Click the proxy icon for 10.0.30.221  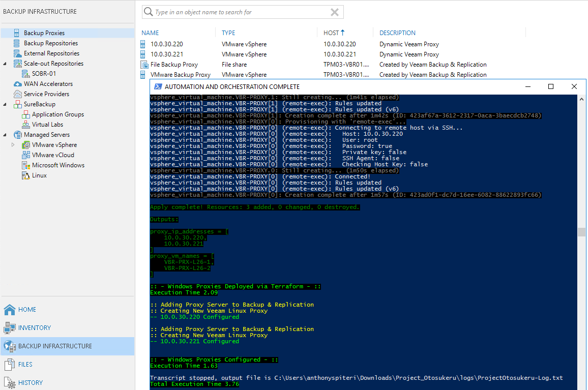tap(143, 54)
